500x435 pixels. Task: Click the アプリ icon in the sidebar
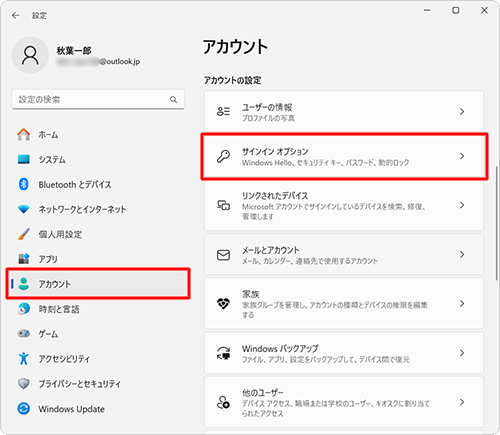click(24, 259)
